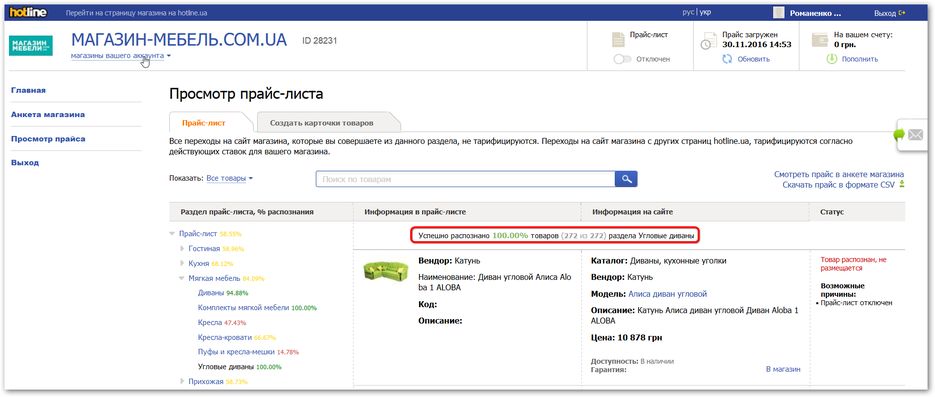Click the clock document icon by Прайс загружен
The height and width of the screenshot is (397, 935).
[708, 41]
